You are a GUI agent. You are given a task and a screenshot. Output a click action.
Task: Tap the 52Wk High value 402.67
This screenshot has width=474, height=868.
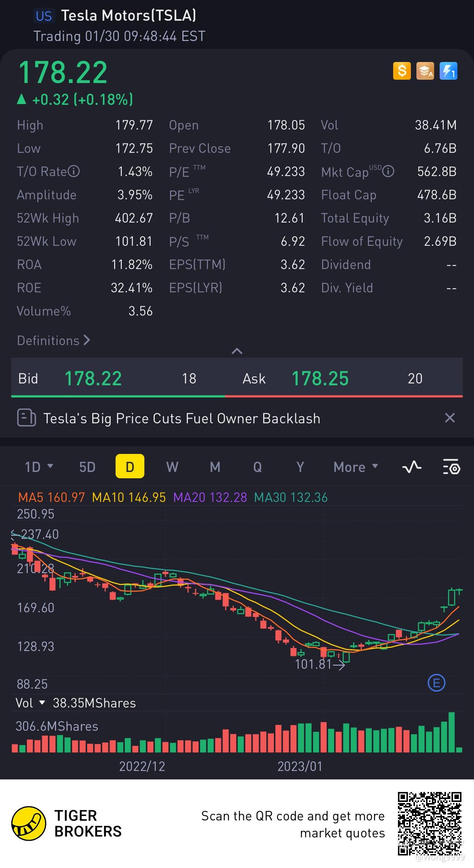(x=134, y=218)
